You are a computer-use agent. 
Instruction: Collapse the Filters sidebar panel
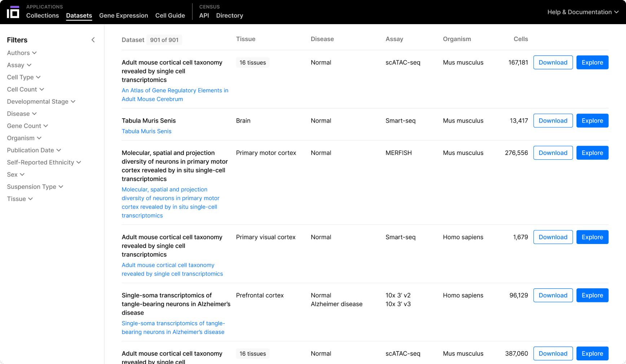(x=93, y=40)
